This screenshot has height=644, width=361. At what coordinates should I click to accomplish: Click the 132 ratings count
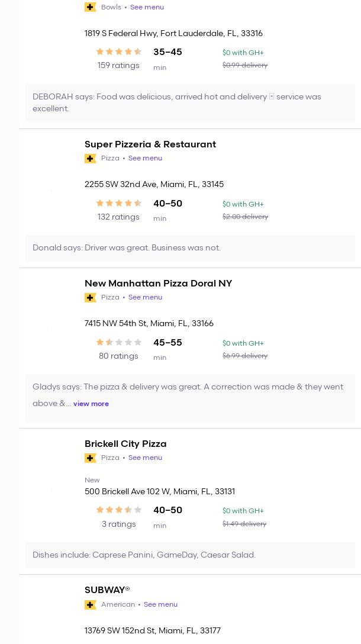pos(118,217)
